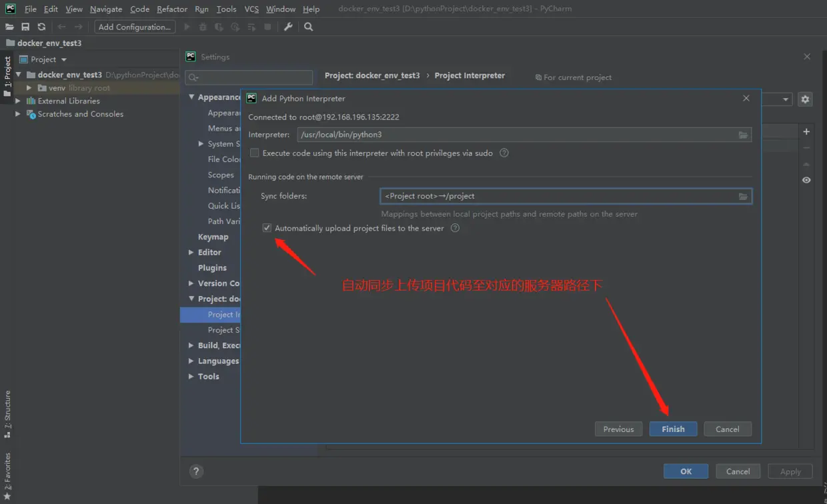Browse for interpreter path folder icon
This screenshot has height=504, width=827.
[x=743, y=135]
